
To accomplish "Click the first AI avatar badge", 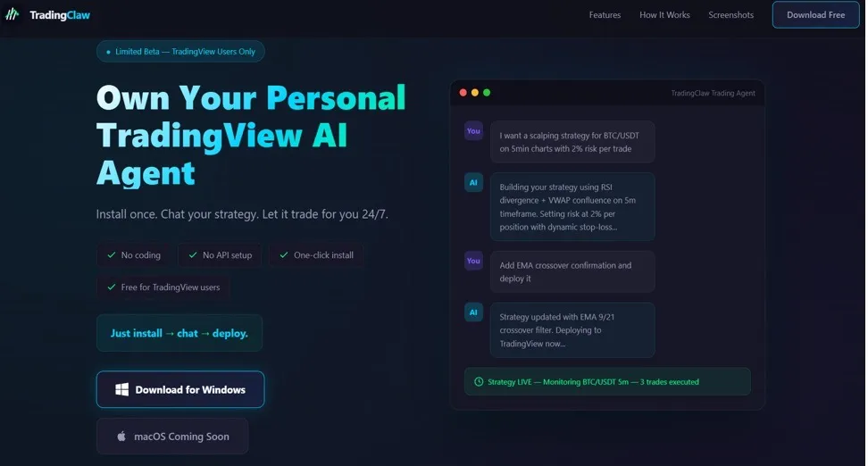I will (473, 183).
